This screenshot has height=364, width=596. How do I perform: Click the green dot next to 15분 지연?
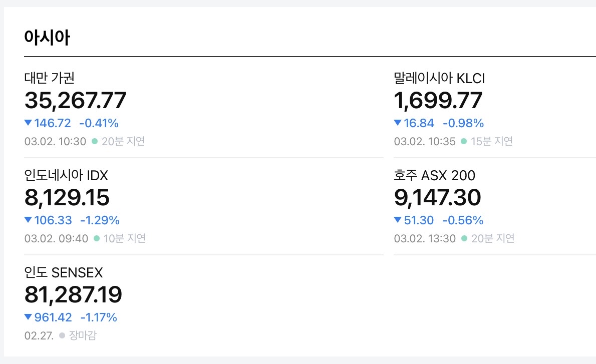pyautogui.click(x=463, y=141)
